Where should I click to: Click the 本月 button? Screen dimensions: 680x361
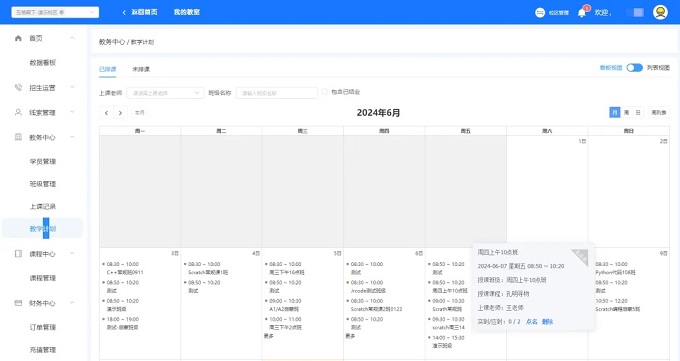pyautogui.click(x=139, y=112)
